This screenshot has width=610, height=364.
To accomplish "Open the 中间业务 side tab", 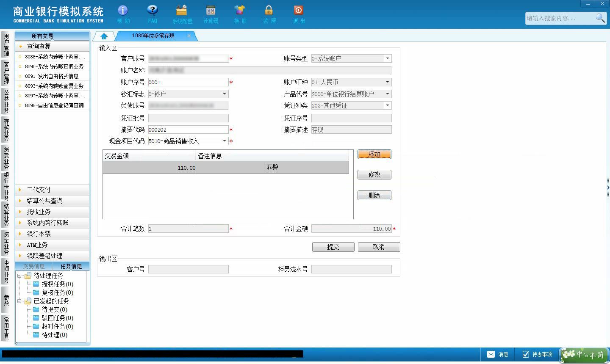I will pos(6,271).
